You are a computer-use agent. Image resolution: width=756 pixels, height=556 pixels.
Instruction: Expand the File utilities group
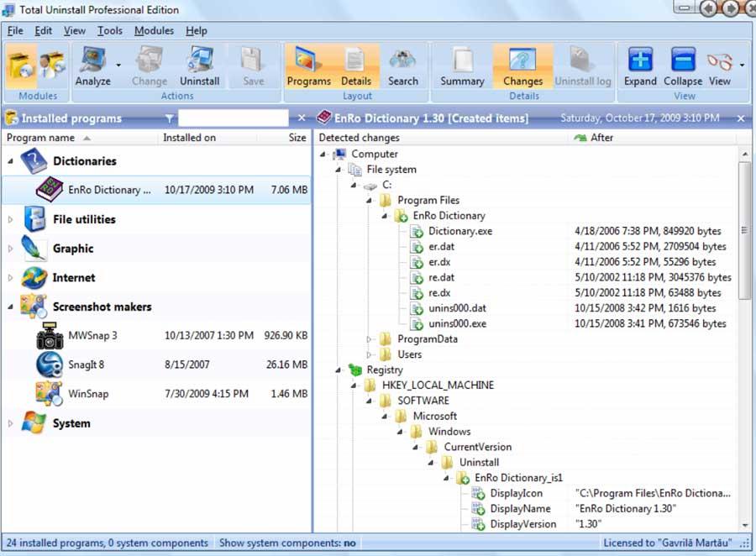pos(11,219)
